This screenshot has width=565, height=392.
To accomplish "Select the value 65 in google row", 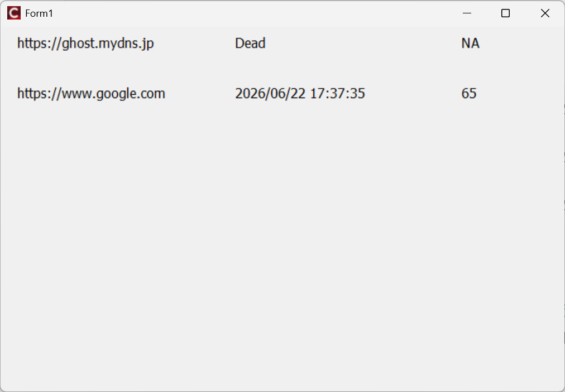I will pos(469,94).
